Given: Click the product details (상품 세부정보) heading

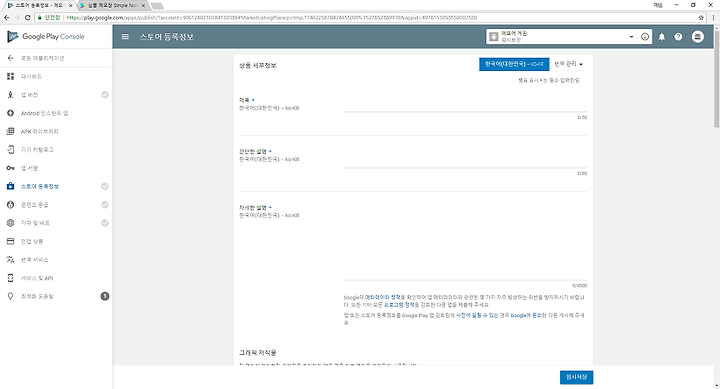Looking at the screenshot, I should tap(258, 66).
